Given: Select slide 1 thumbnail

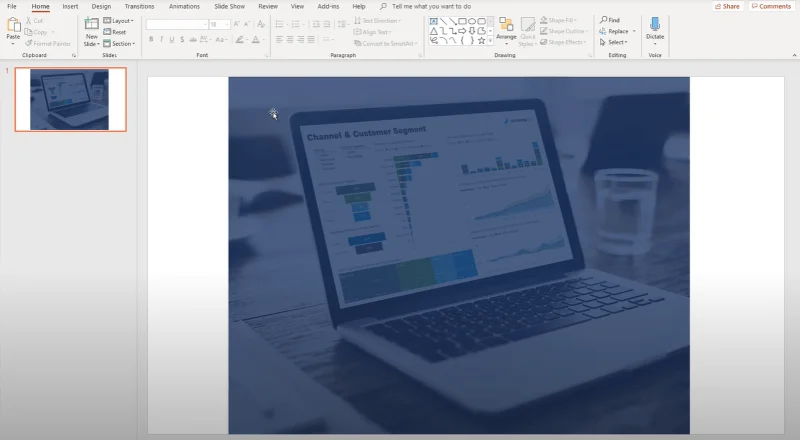Looking at the screenshot, I should point(70,100).
